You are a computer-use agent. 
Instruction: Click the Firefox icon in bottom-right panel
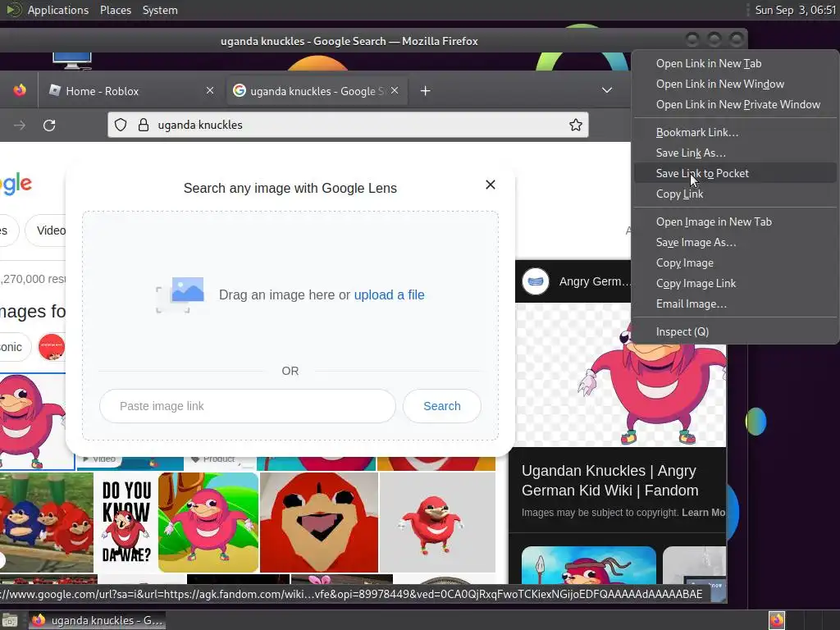pos(776,620)
